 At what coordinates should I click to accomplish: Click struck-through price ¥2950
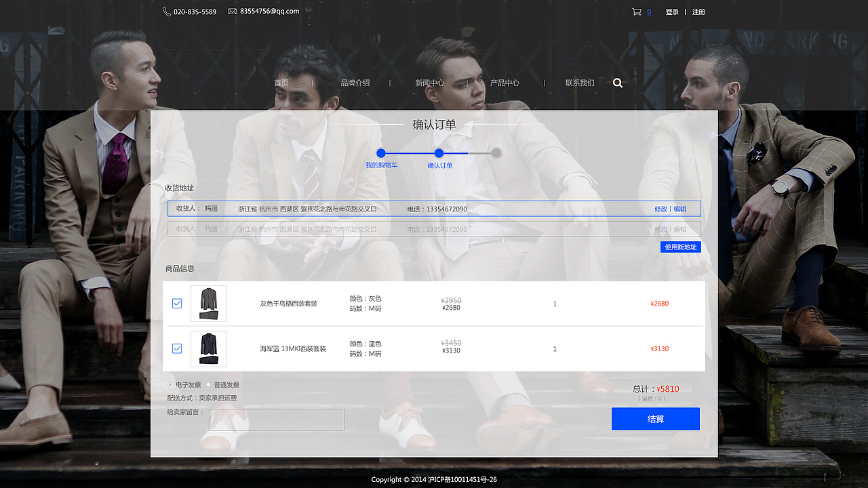(x=451, y=300)
